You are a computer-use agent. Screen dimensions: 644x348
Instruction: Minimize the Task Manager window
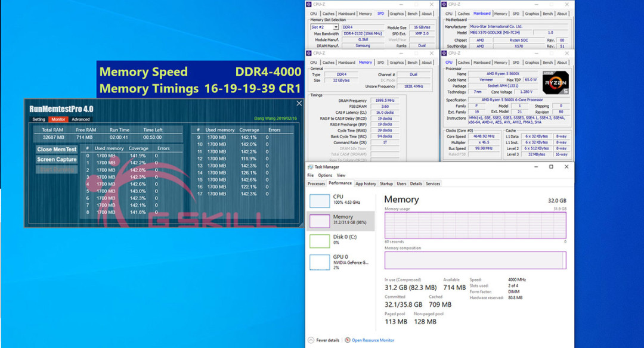coord(536,167)
